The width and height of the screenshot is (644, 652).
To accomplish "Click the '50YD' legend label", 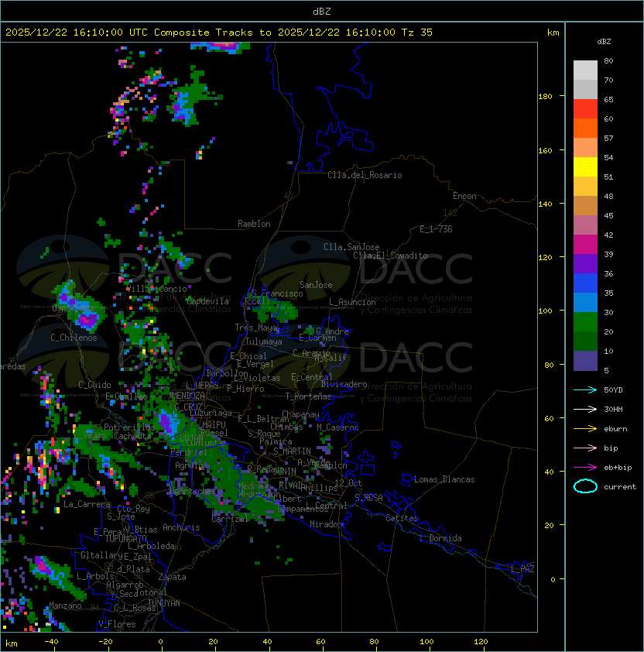I will [613, 389].
